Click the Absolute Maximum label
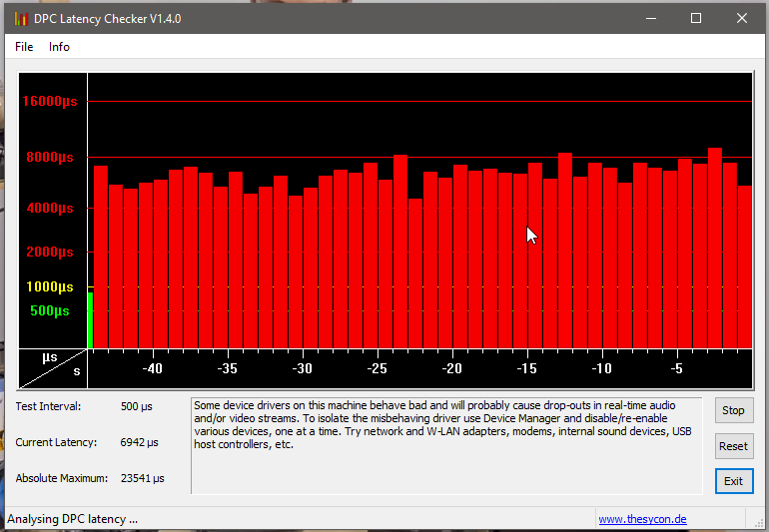Image resolution: width=769 pixels, height=532 pixels. 61,478
